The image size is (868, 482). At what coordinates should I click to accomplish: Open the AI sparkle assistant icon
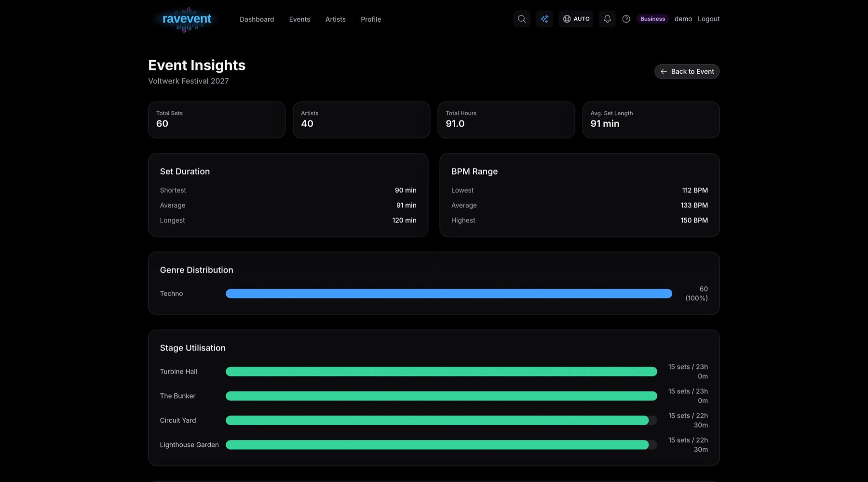click(x=544, y=19)
